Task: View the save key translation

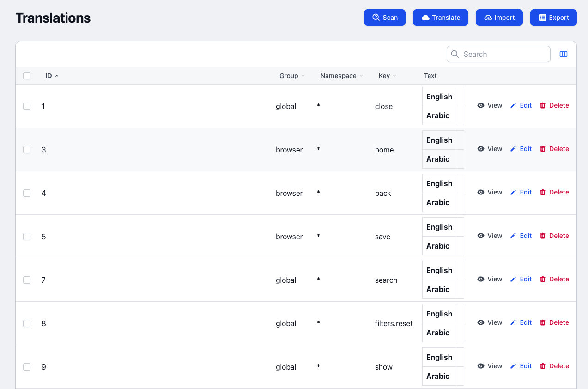Action: pos(490,236)
